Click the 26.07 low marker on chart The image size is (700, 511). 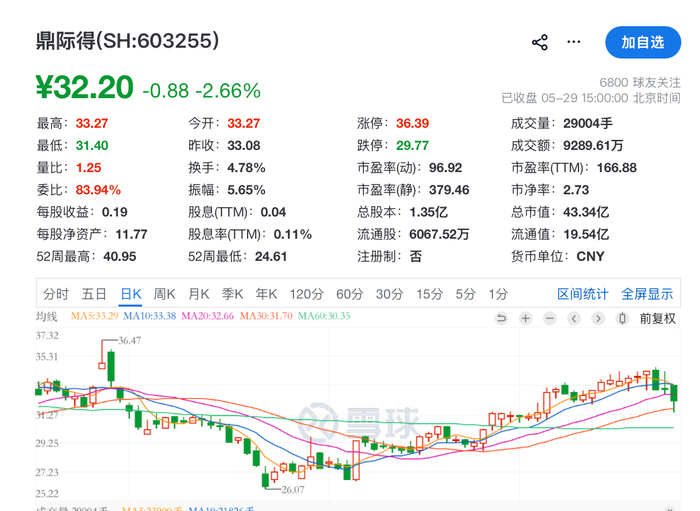tap(293, 490)
